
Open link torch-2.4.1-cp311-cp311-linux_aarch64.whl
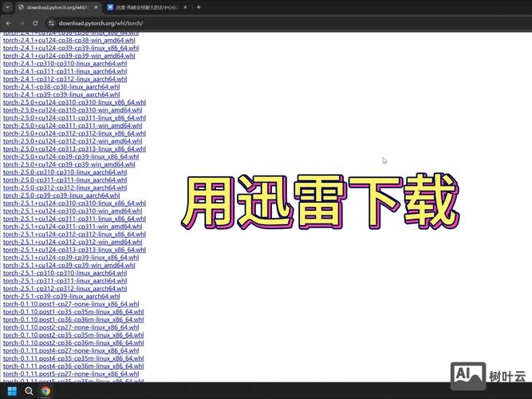pos(65,71)
